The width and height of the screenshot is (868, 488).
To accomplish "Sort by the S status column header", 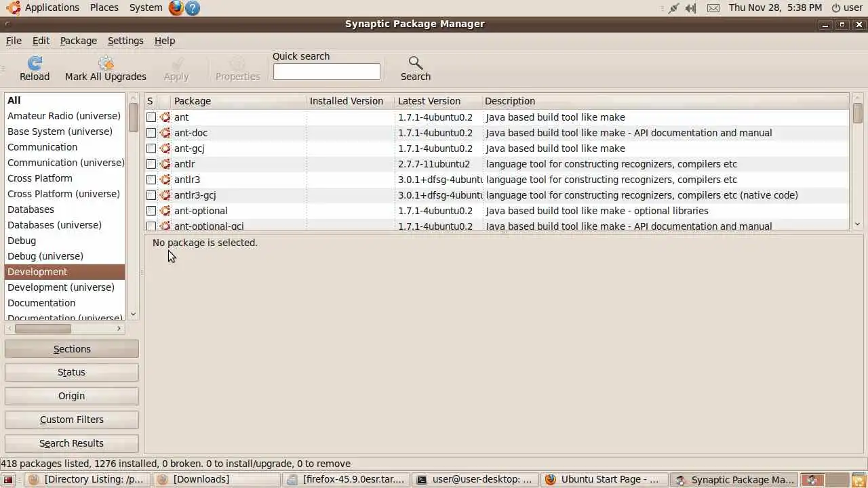I will pyautogui.click(x=151, y=101).
